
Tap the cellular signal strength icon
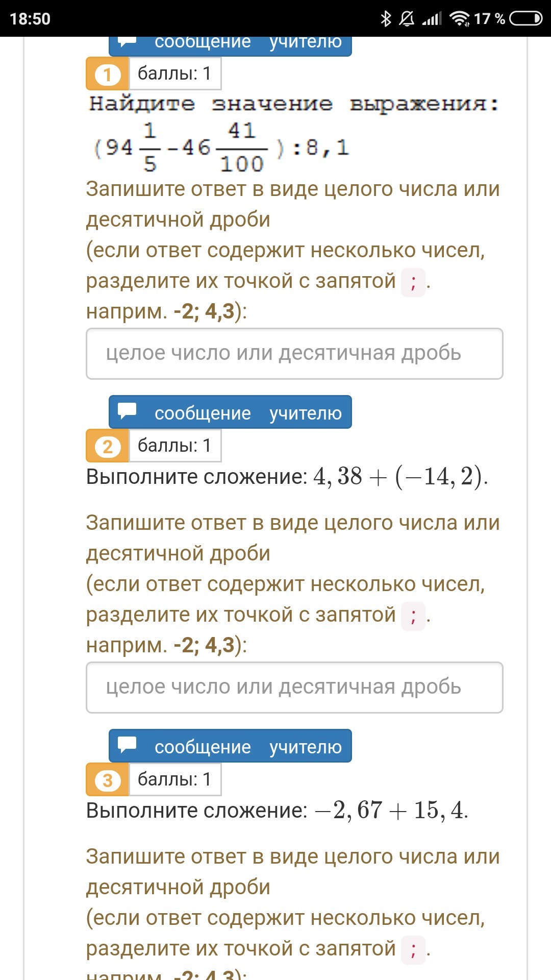(x=432, y=19)
